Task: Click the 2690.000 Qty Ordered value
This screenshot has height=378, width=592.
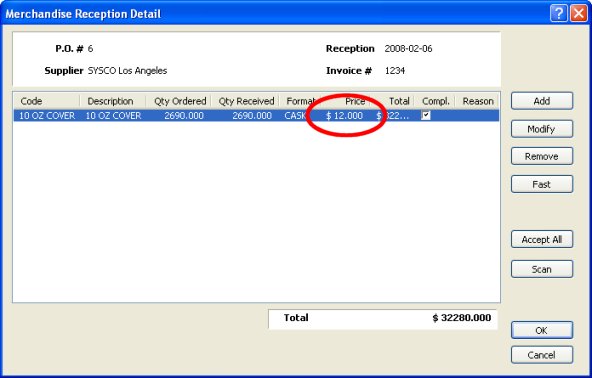Action: 184,116
